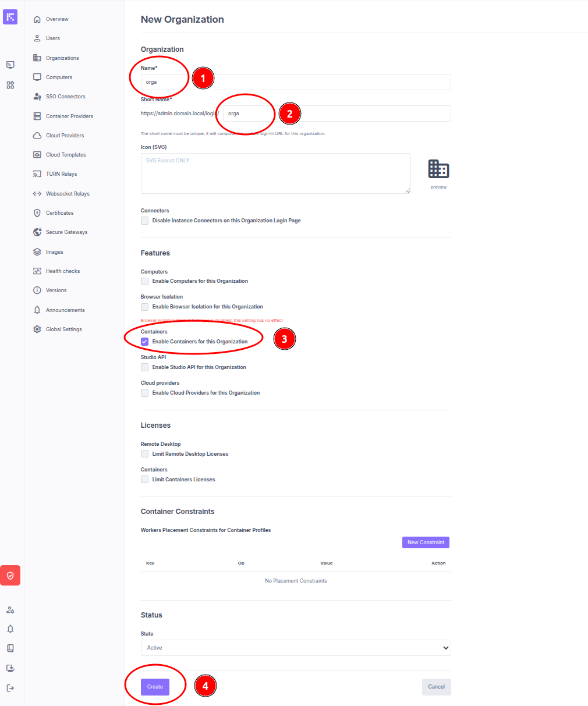
Task: Open the documentation book icon
Action: 10,648
